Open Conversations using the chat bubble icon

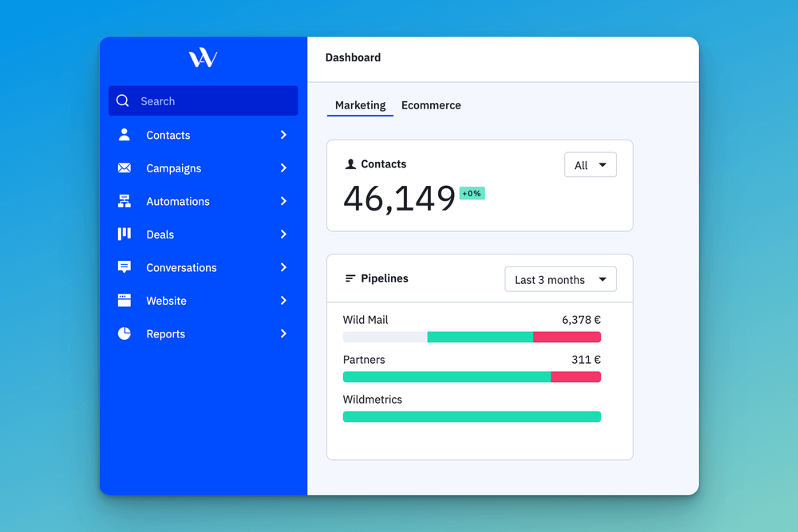tap(124, 267)
